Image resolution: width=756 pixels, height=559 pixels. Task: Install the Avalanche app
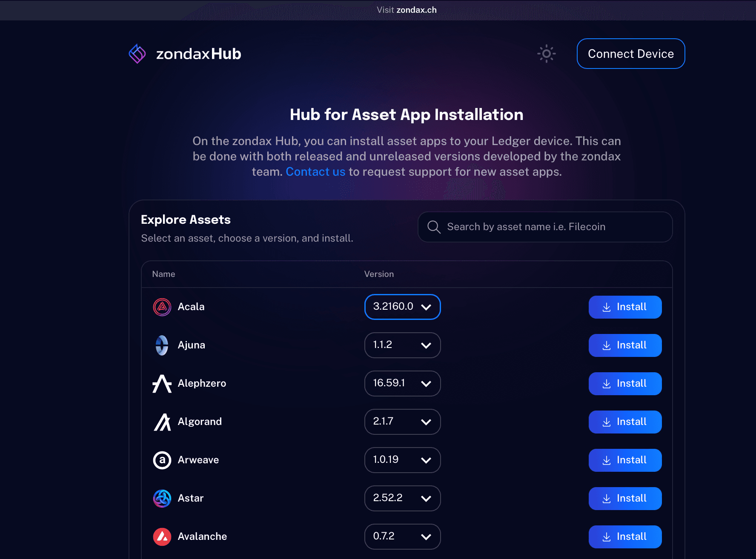(x=625, y=537)
